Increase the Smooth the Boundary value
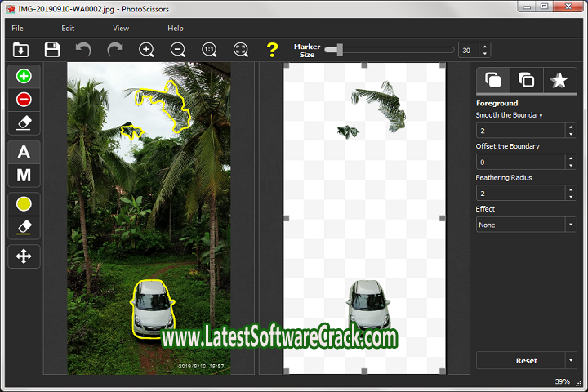The height and width of the screenshot is (392, 588). click(x=571, y=127)
